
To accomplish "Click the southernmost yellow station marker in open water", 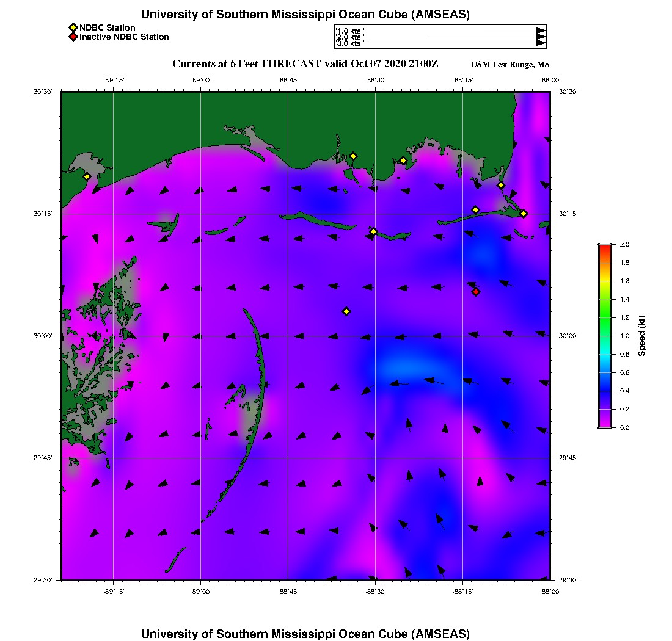I will [346, 311].
